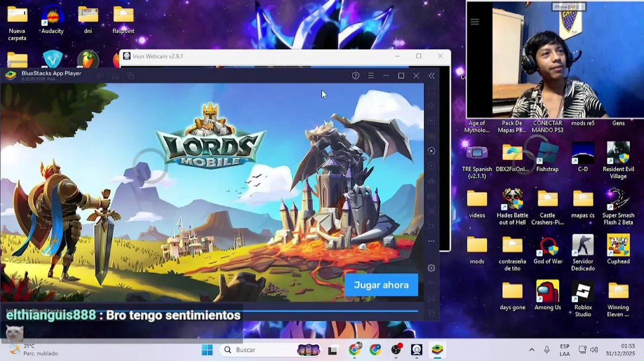Launch Roblox Studio shortcut

[583, 299]
